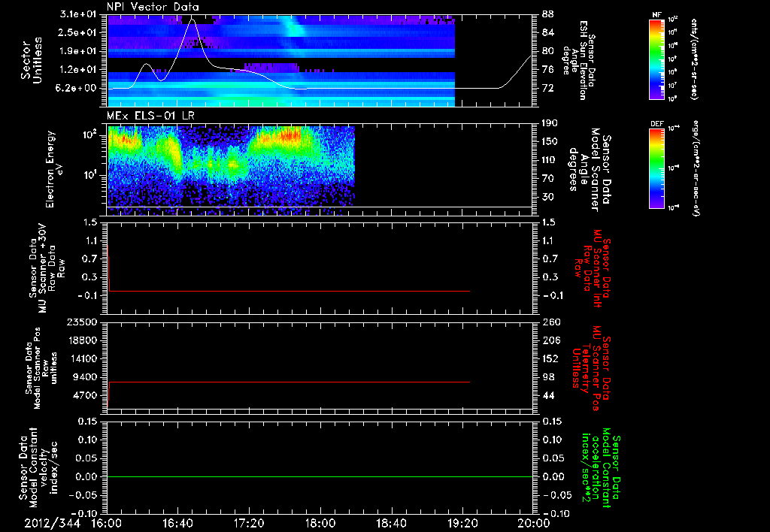Click the 'cnts/(cm**2-sr-sec)' color bar unit label

tap(694, 59)
